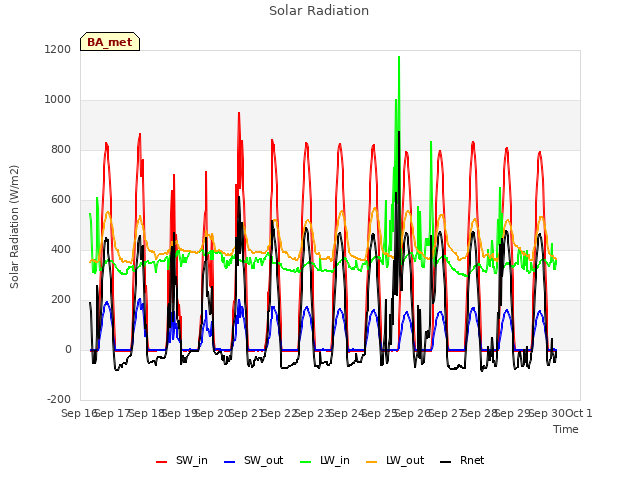
Task: Click the tallest green LW_in spike peak
Action: [399, 57]
